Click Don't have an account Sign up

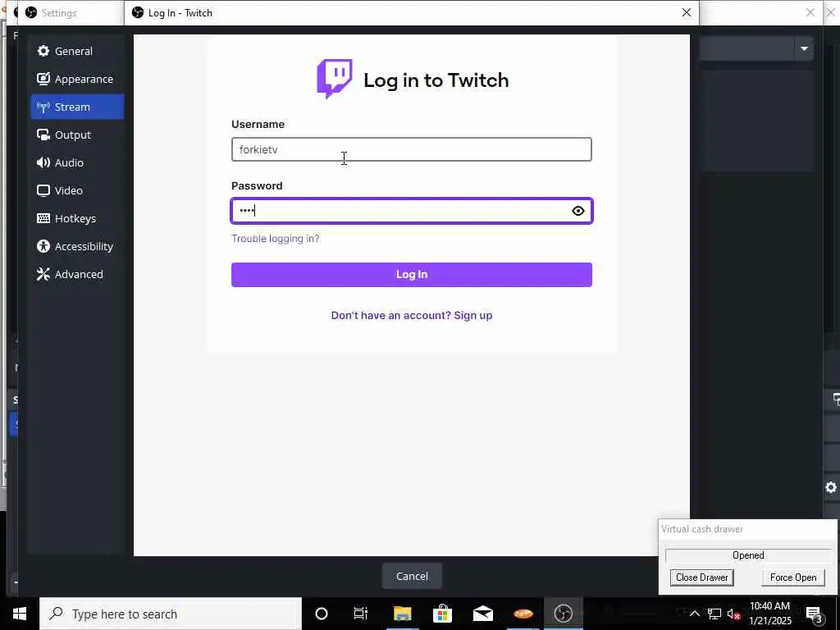(412, 315)
